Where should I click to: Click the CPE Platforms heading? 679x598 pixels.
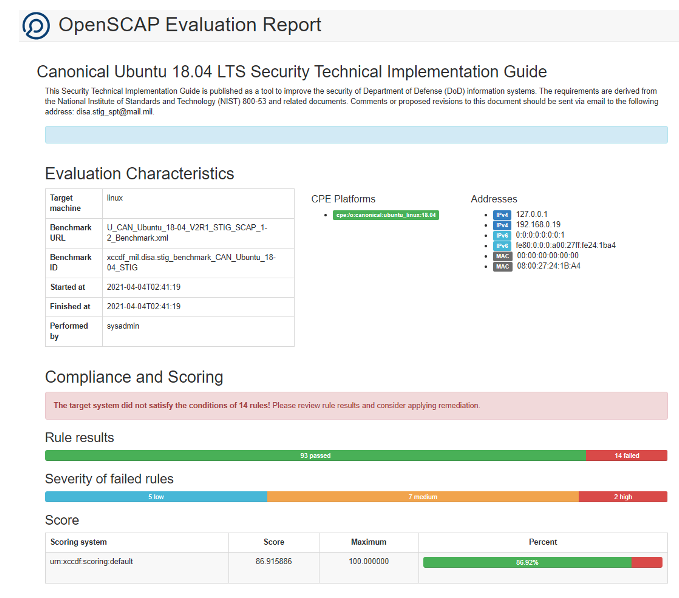pyautogui.click(x=343, y=199)
